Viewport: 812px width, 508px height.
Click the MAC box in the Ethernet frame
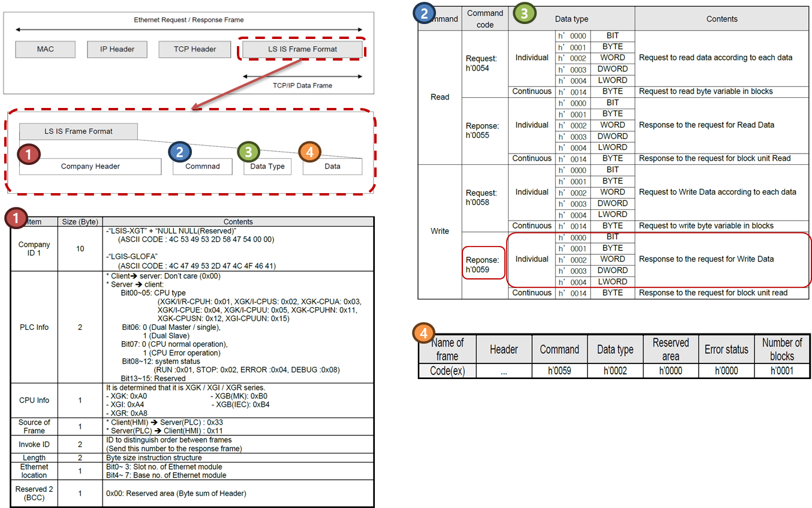pyautogui.click(x=46, y=49)
